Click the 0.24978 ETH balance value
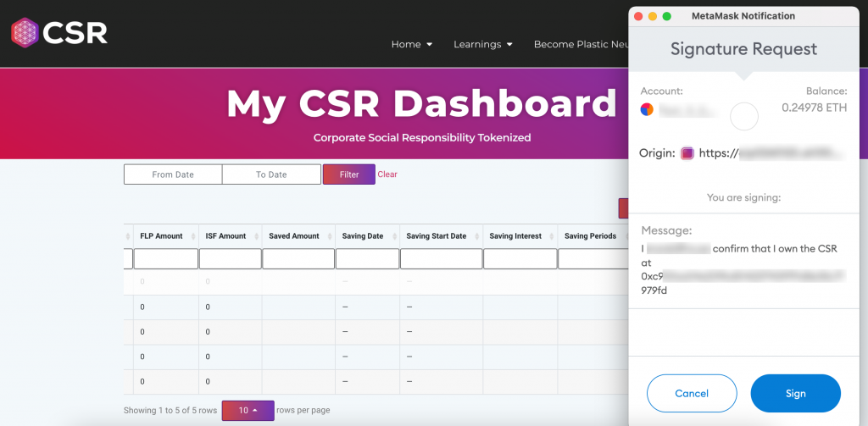This screenshot has width=868, height=426. point(815,108)
